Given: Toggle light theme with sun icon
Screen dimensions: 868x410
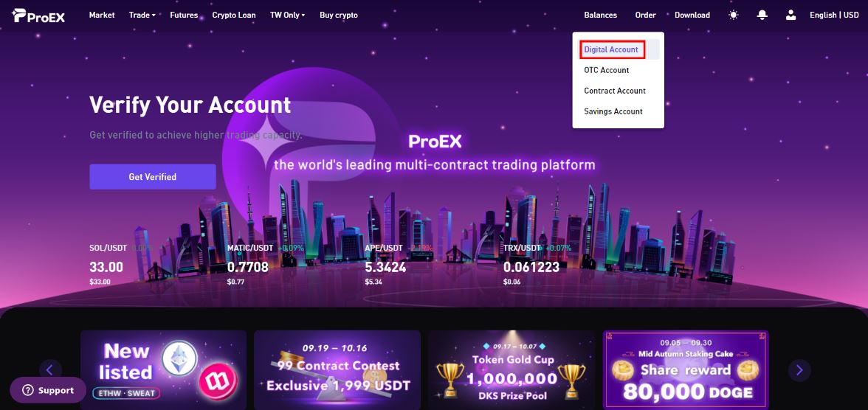Looking at the screenshot, I should 734,15.
